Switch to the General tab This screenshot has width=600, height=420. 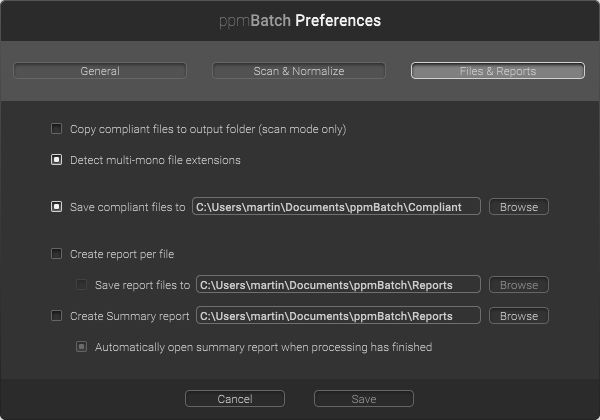pyautogui.click(x=100, y=71)
